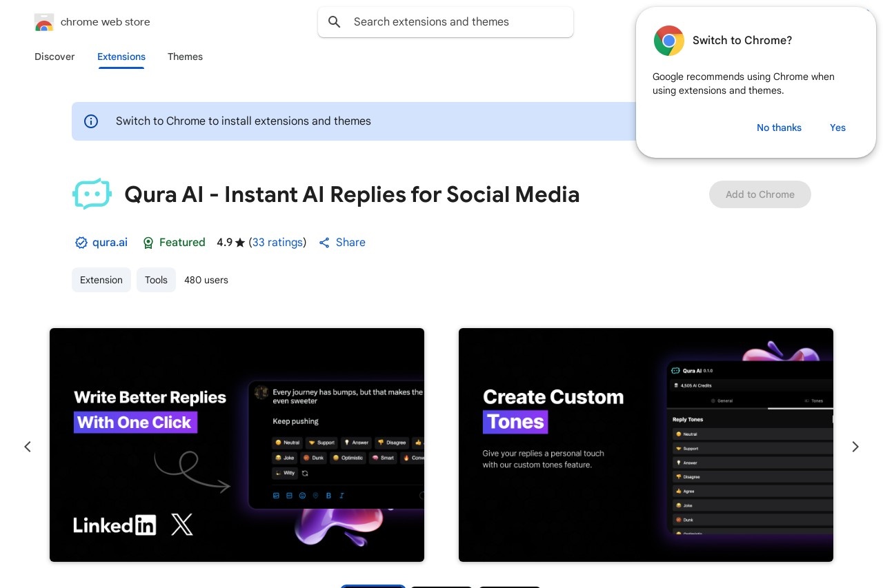The width and height of the screenshot is (883, 588).
Task: Open the qura.ai publisher link
Action: tap(110, 243)
